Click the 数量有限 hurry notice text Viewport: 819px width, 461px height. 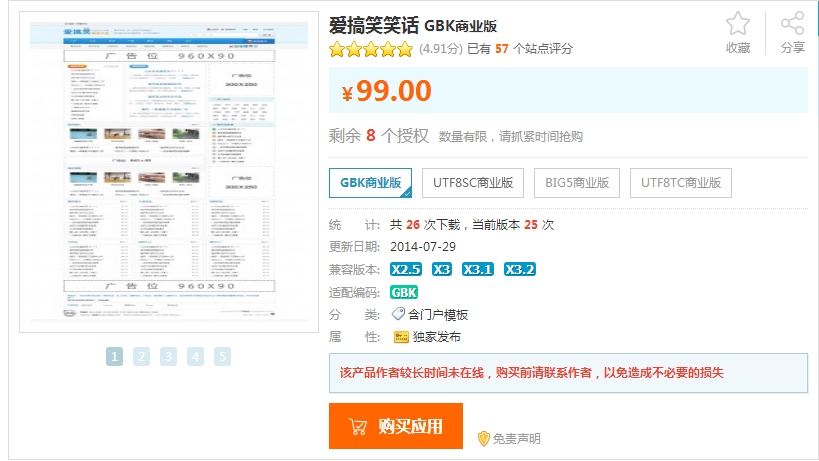[510, 137]
